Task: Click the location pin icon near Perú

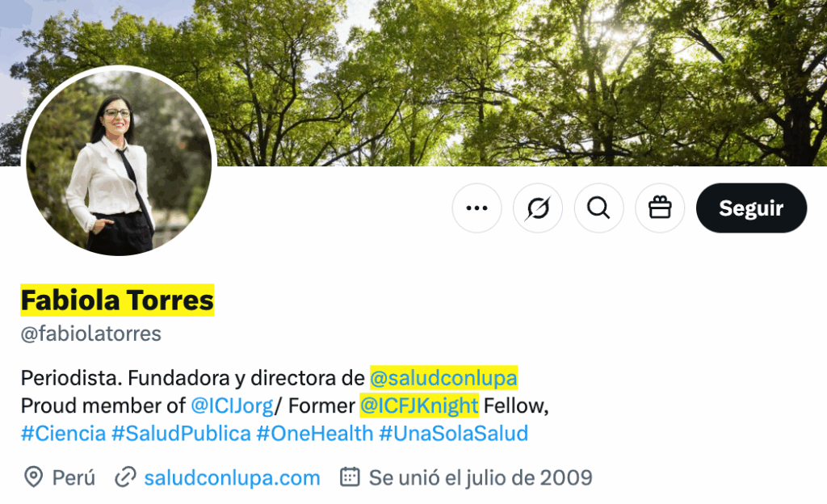Action: tap(33, 477)
